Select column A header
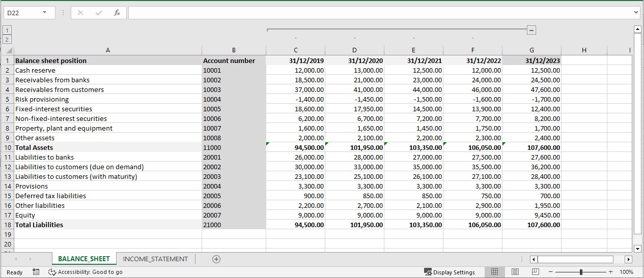The image size is (644, 278). [107, 50]
